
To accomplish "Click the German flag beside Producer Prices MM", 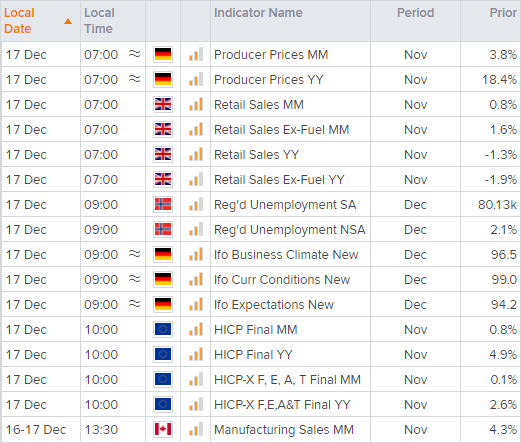I will tap(163, 54).
